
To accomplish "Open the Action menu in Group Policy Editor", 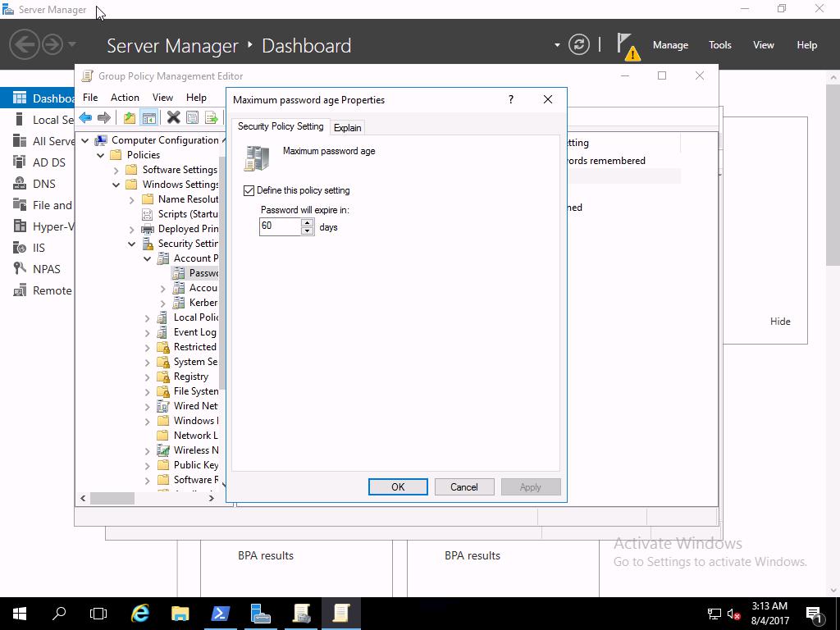I will tap(125, 98).
